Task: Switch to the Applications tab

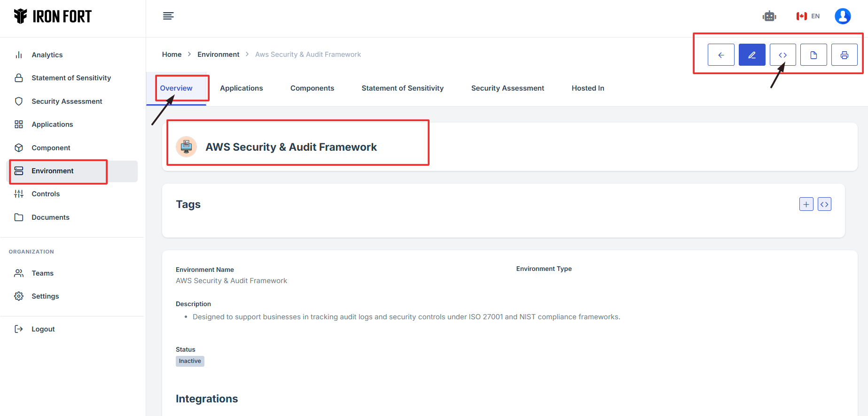Action: 241,88
